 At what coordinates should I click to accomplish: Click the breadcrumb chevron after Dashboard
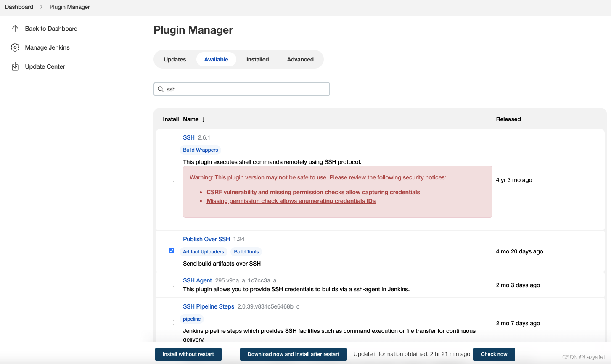click(x=41, y=7)
